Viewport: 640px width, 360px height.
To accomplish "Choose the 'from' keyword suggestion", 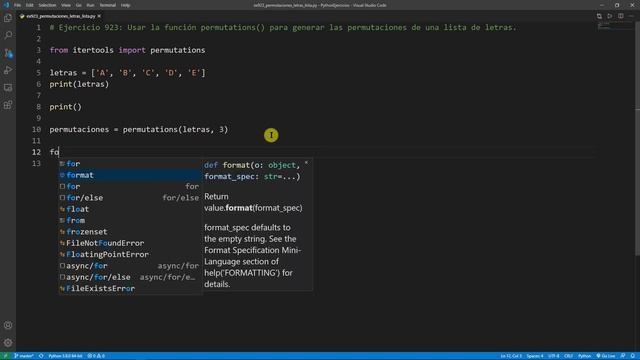I will pos(130,220).
